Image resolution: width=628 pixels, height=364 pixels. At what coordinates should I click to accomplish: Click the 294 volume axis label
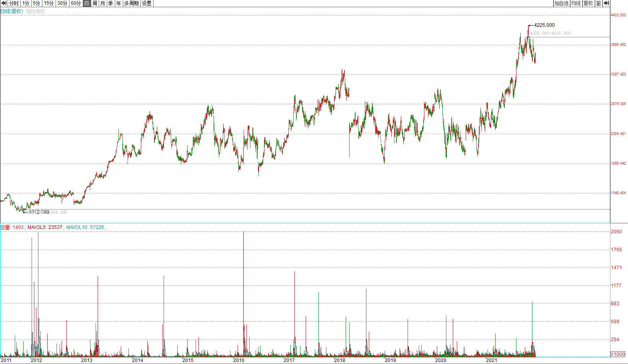click(615, 340)
